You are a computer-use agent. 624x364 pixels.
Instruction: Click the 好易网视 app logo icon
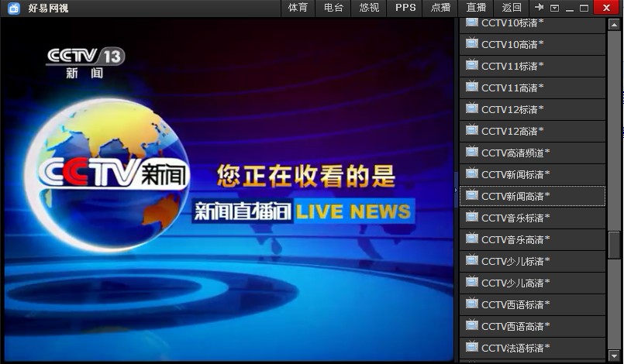coord(14,8)
